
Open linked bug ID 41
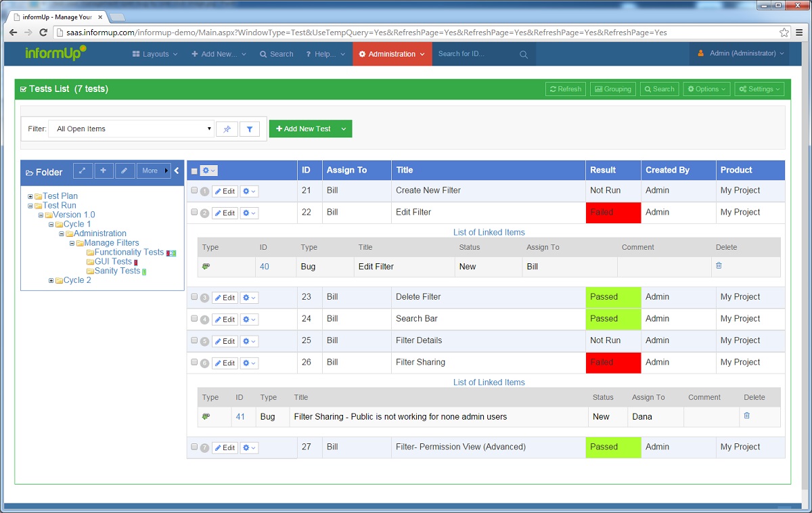click(x=240, y=417)
